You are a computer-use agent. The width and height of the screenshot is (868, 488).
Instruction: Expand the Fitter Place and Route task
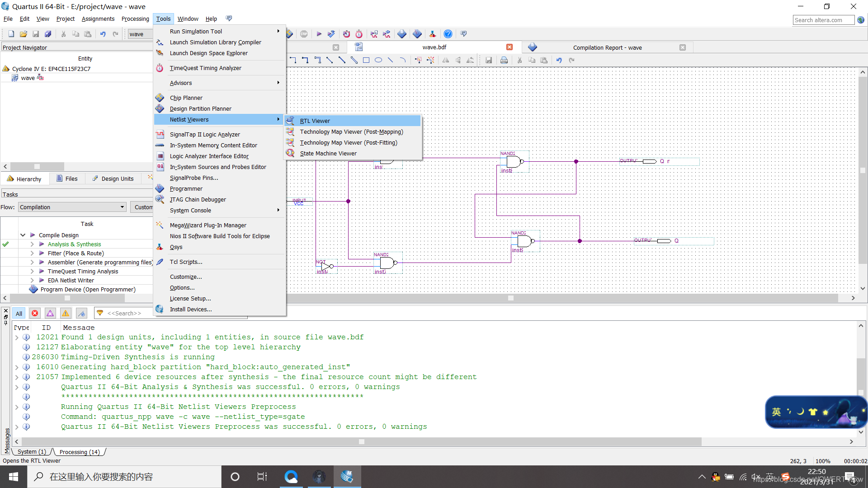click(33, 253)
